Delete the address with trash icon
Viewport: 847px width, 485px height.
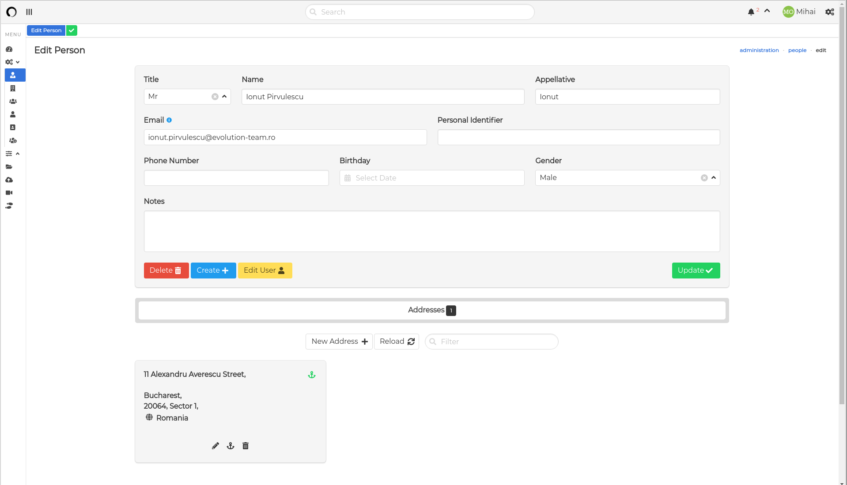[x=245, y=446]
